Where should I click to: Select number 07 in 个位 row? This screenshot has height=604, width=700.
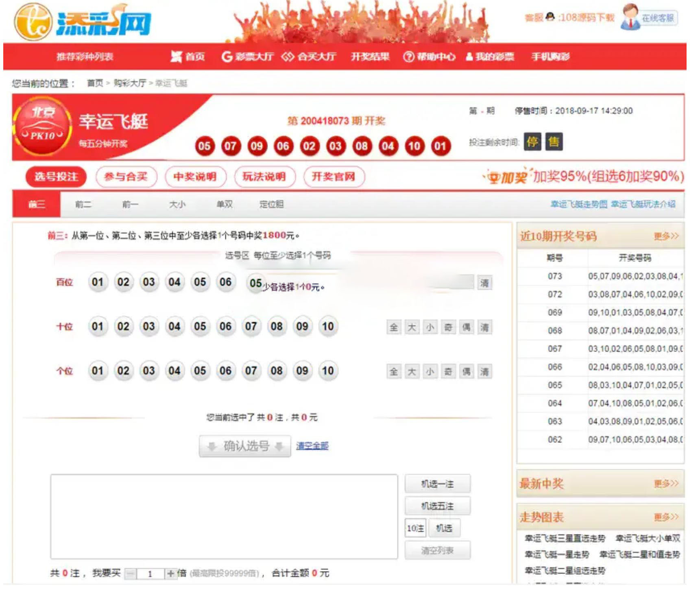[251, 371]
